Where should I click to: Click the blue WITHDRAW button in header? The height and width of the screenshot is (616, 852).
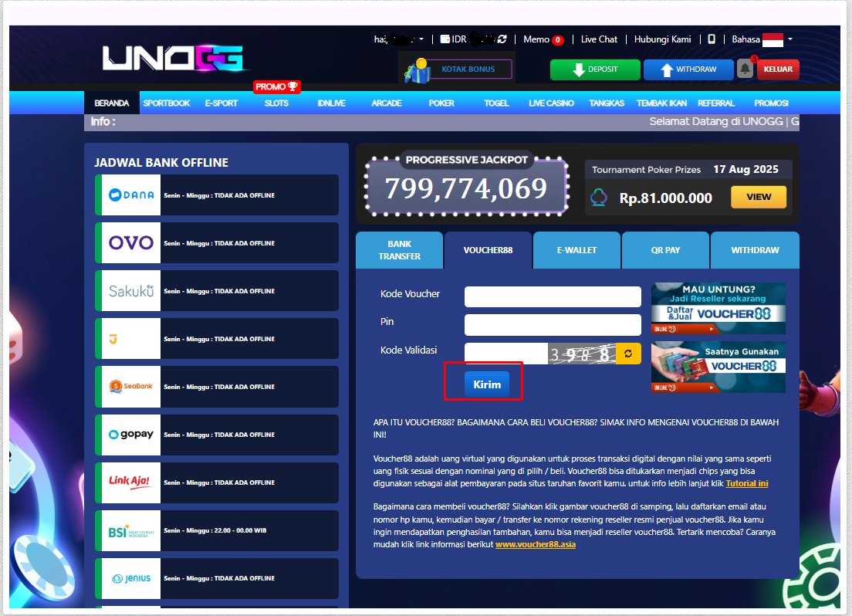click(688, 69)
